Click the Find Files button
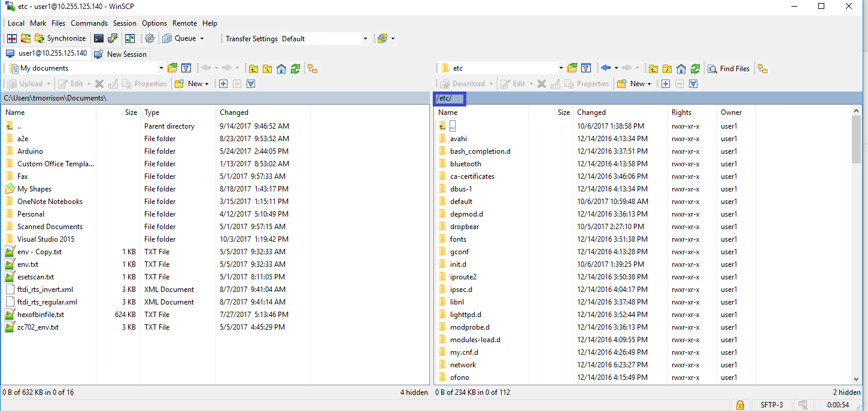The height and width of the screenshot is (411, 868). [x=729, y=68]
